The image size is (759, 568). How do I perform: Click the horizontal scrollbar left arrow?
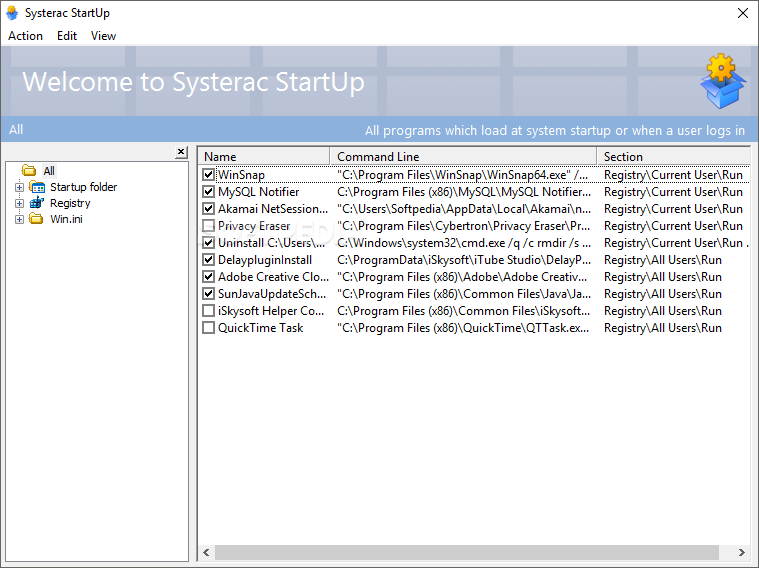[x=206, y=552]
